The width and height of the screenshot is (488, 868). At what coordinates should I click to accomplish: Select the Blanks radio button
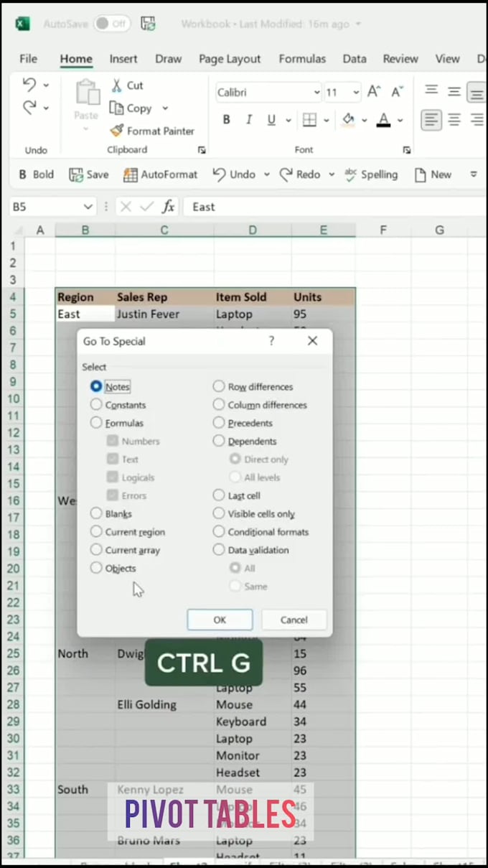click(x=96, y=513)
